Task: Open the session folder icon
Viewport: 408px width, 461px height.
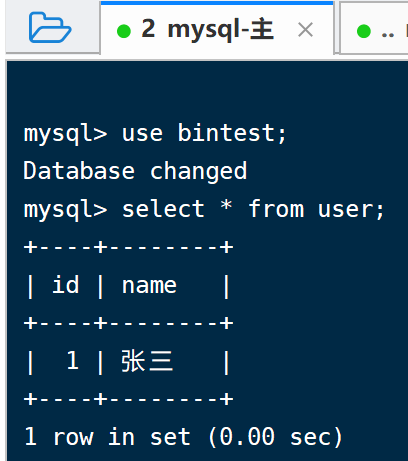Action: [x=50, y=27]
